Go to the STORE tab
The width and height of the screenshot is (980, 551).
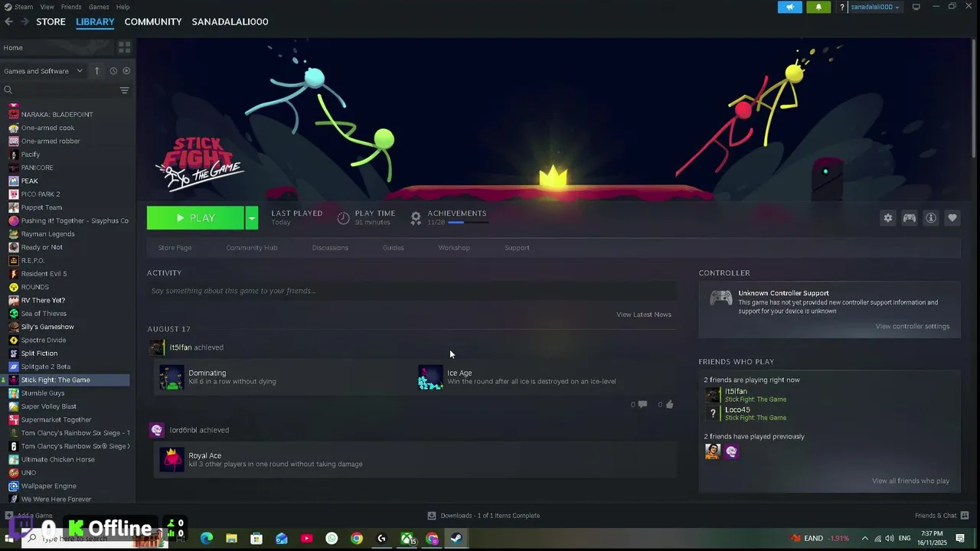pos(51,21)
